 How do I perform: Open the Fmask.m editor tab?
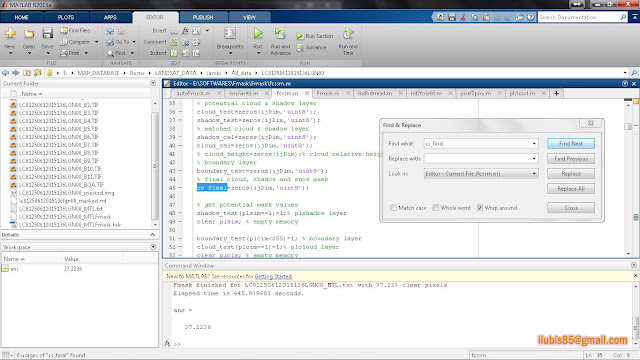[328, 93]
